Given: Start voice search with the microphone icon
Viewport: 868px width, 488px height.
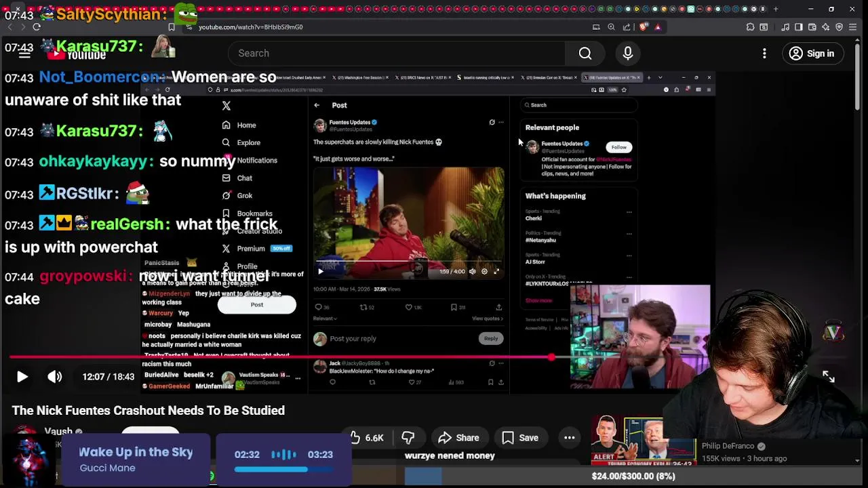Looking at the screenshot, I should pos(628,53).
